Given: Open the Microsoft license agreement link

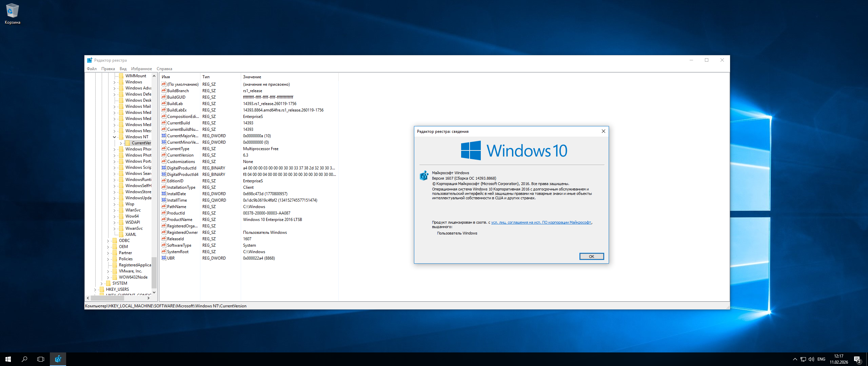Looking at the screenshot, I should tap(541, 222).
